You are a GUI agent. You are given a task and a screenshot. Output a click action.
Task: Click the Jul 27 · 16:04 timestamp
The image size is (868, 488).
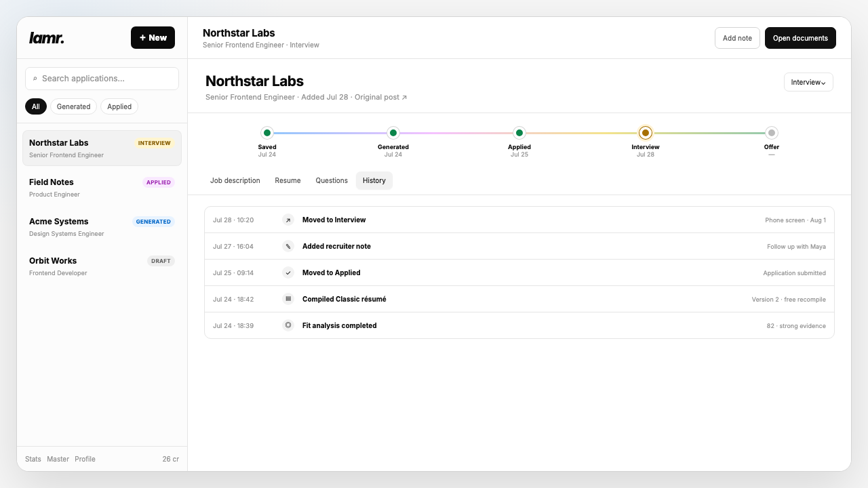tap(233, 247)
